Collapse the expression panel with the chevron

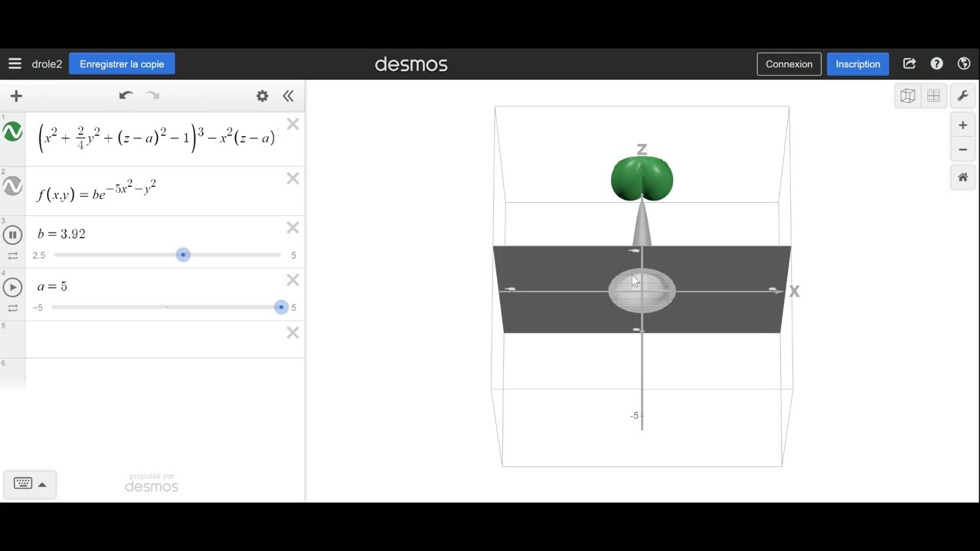coord(288,96)
